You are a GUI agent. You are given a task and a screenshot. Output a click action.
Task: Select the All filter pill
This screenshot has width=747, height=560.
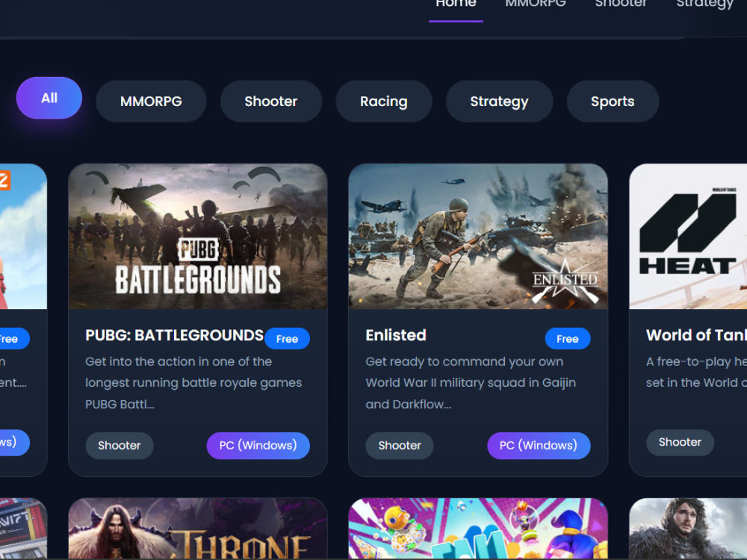(49, 98)
